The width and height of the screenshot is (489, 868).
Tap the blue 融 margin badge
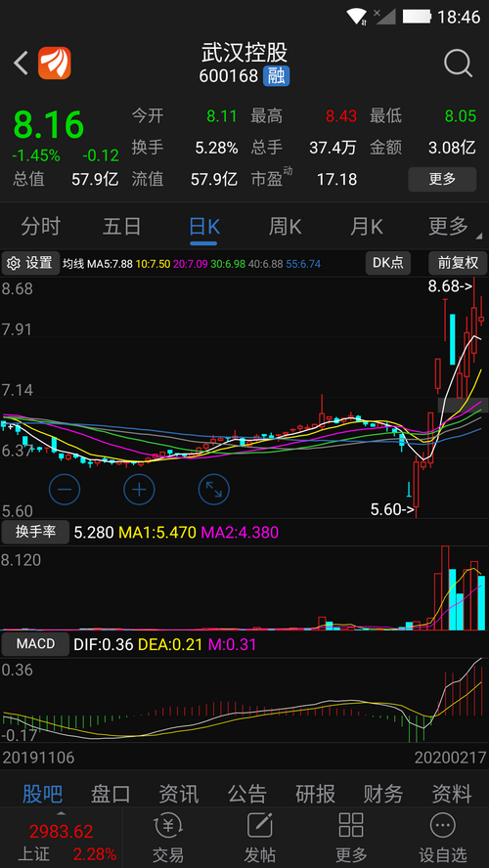(x=276, y=76)
